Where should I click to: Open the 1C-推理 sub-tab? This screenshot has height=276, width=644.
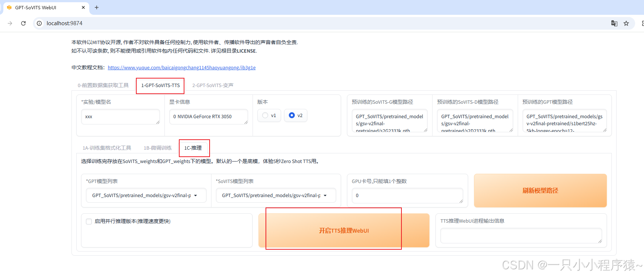pos(193,148)
